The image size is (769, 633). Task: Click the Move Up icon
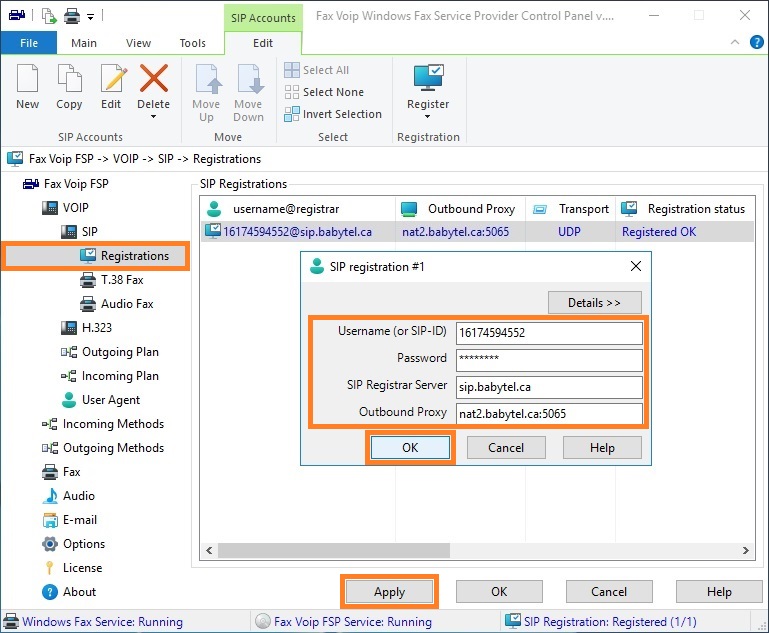(x=207, y=78)
